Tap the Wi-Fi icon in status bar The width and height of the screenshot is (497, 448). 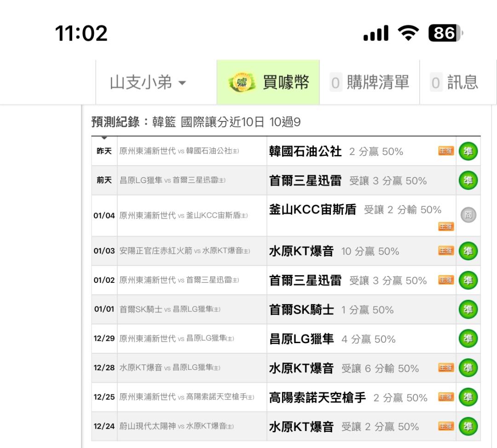[408, 33]
